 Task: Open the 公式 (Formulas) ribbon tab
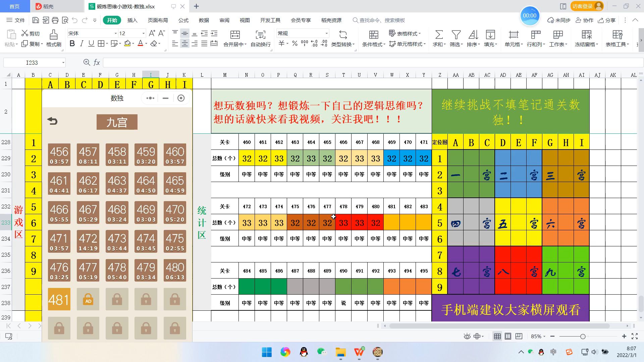click(x=183, y=20)
